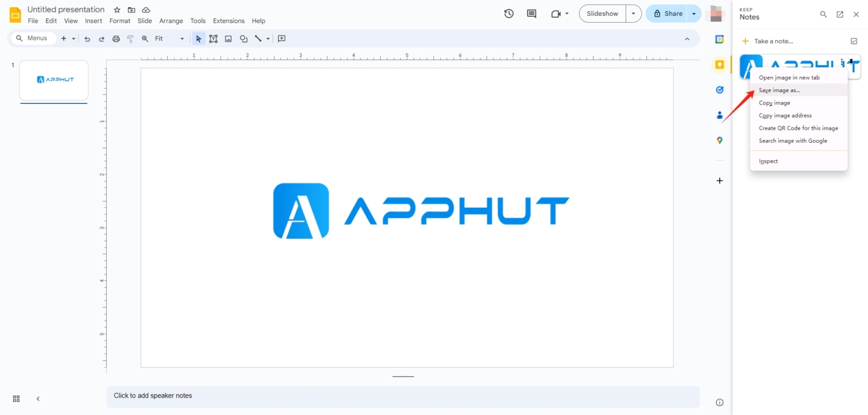Expand the Slideshow options dropdown

(x=633, y=13)
